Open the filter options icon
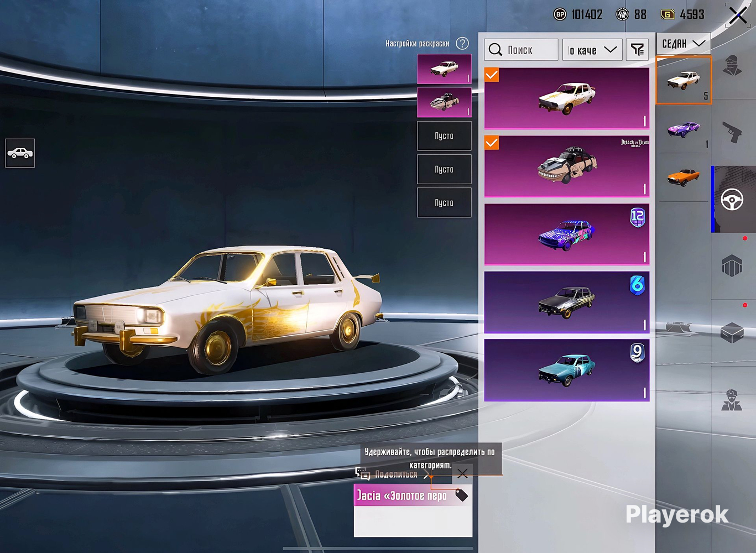This screenshot has width=756, height=553. click(x=638, y=50)
